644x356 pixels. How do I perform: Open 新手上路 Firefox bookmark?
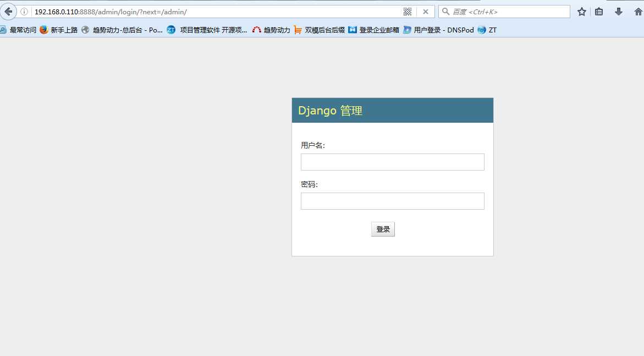(59, 30)
